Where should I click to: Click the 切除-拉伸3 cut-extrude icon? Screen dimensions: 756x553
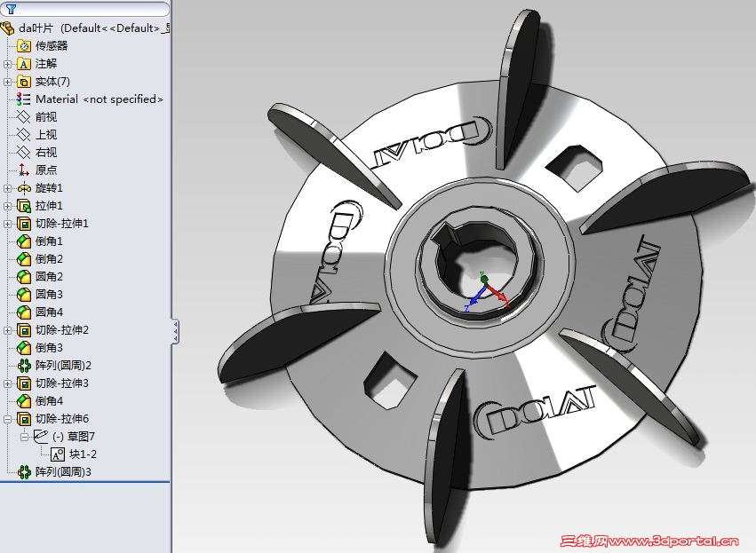click(24, 383)
